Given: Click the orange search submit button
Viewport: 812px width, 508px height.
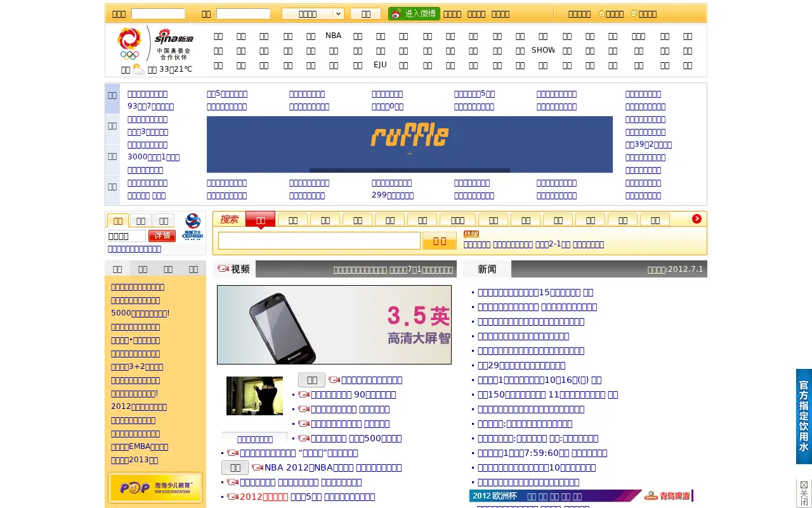Looking at the screenshot, I should click(x=440, y=241).
